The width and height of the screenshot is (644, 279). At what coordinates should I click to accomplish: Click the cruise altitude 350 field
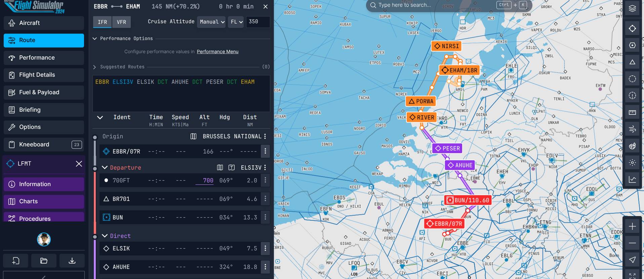click(x=257, y=22)
